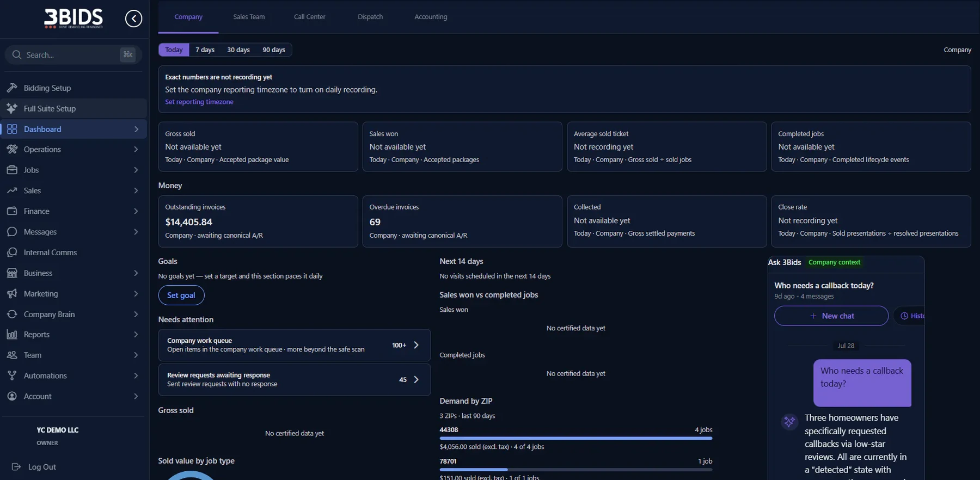The height and width of the screenshot is (480, 980).
Task: Expand the Team menu chevron
Action: click(x=136, y=355)
